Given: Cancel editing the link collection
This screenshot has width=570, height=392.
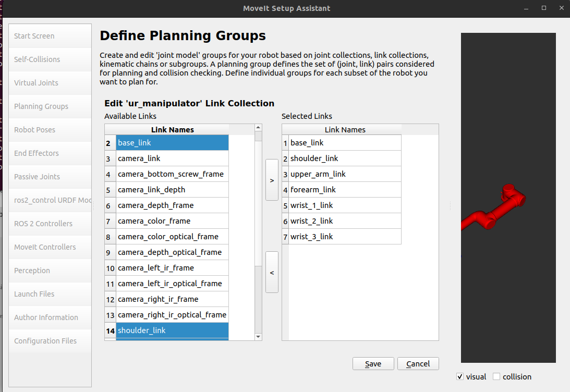Looking at the screenshot, I should pyautogui.click(x=418, y=364).
